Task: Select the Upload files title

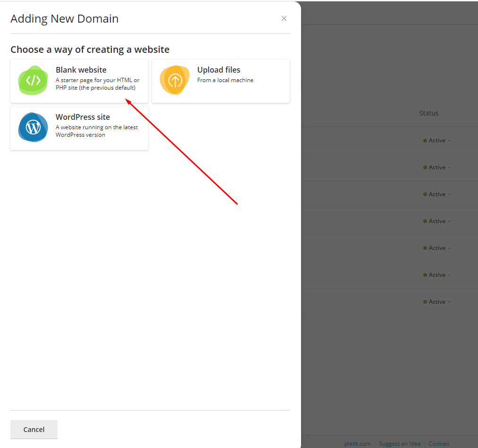Action: click(218, 70)
